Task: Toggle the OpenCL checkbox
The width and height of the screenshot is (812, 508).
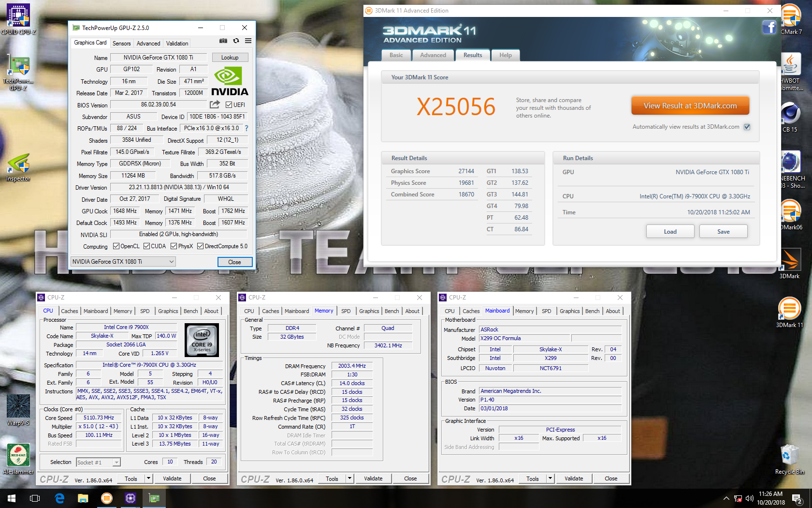Action: click(116, 246)
